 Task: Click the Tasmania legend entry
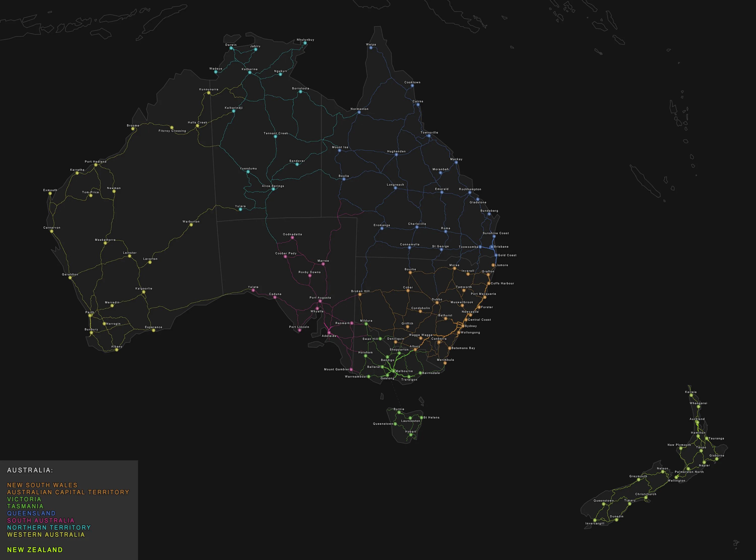[25, 506]
